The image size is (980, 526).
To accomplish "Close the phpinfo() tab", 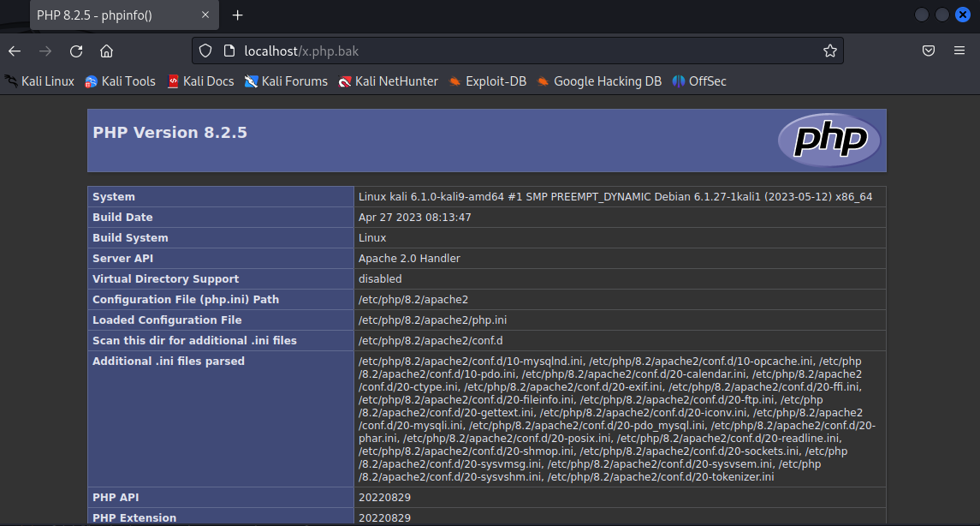I will (206, 15).
